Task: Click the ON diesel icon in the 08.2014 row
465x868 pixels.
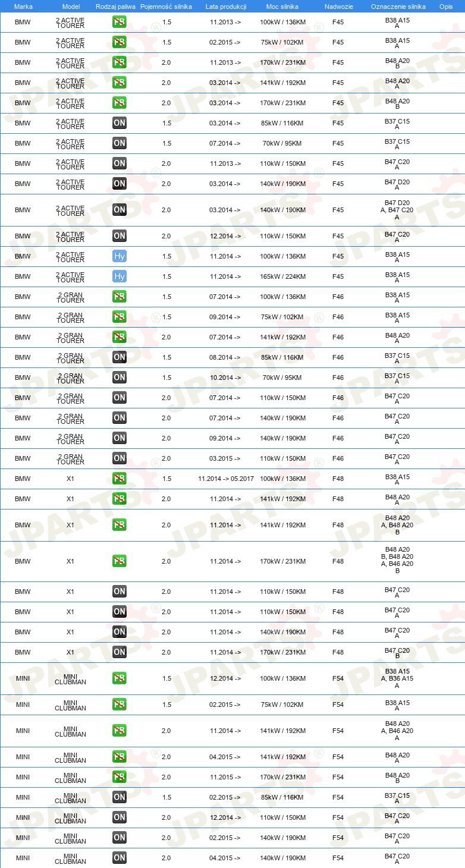Action: pos(120,357)
